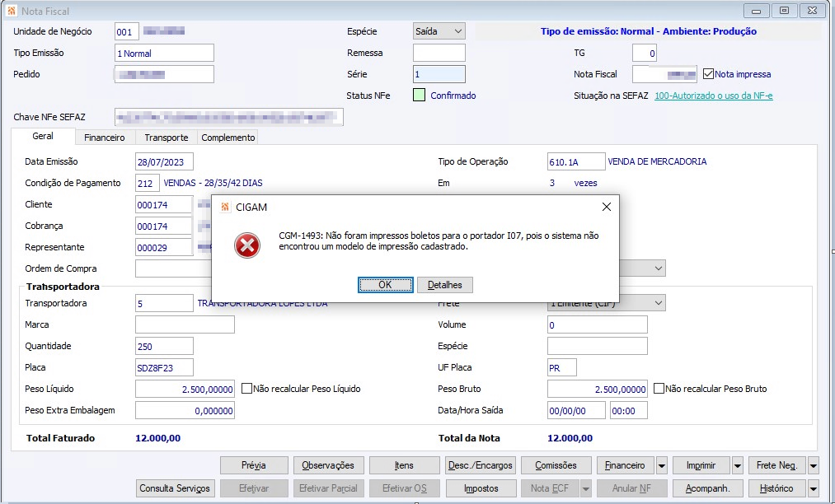Click the UF Placa field PR
Screen dimensions: 835x504
(x=562, y=367)
